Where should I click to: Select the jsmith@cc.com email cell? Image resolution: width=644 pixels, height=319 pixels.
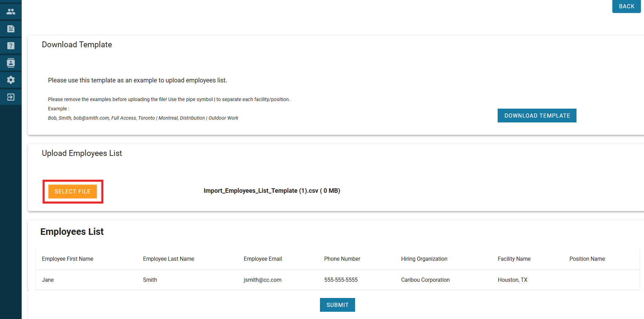(x=262, y=280)
